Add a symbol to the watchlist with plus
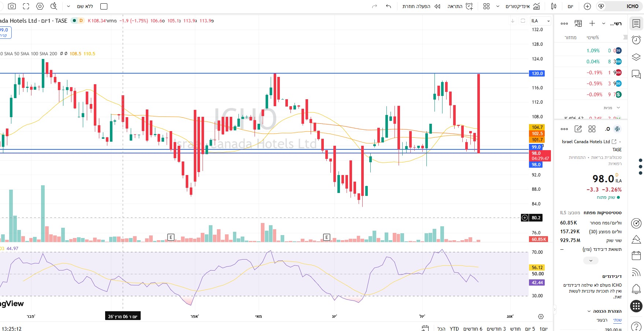 point(592,23)
